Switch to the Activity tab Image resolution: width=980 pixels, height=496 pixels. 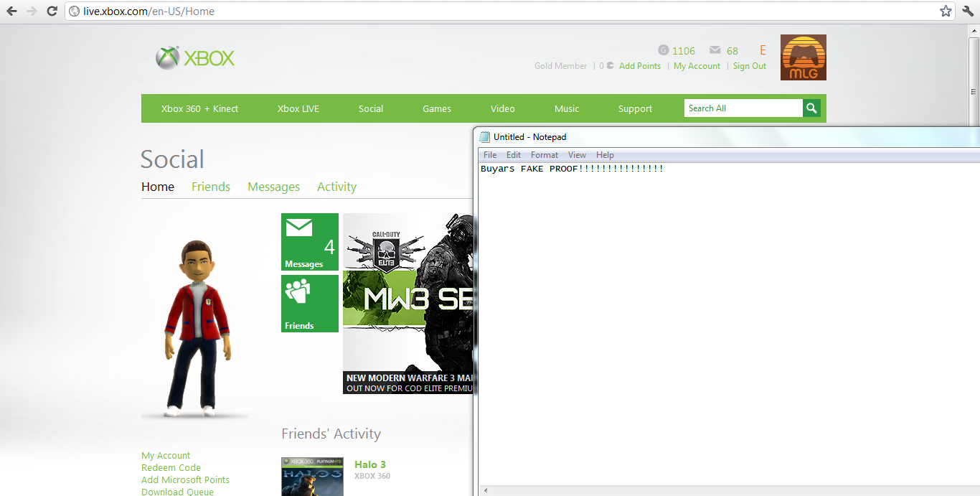point(337,187)
